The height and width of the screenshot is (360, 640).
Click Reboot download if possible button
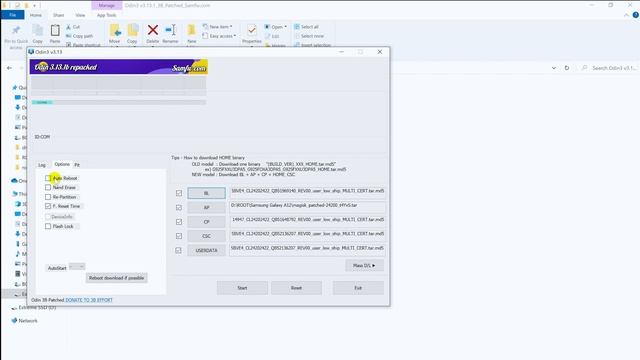pyautogui.click(x=116, y=278)
